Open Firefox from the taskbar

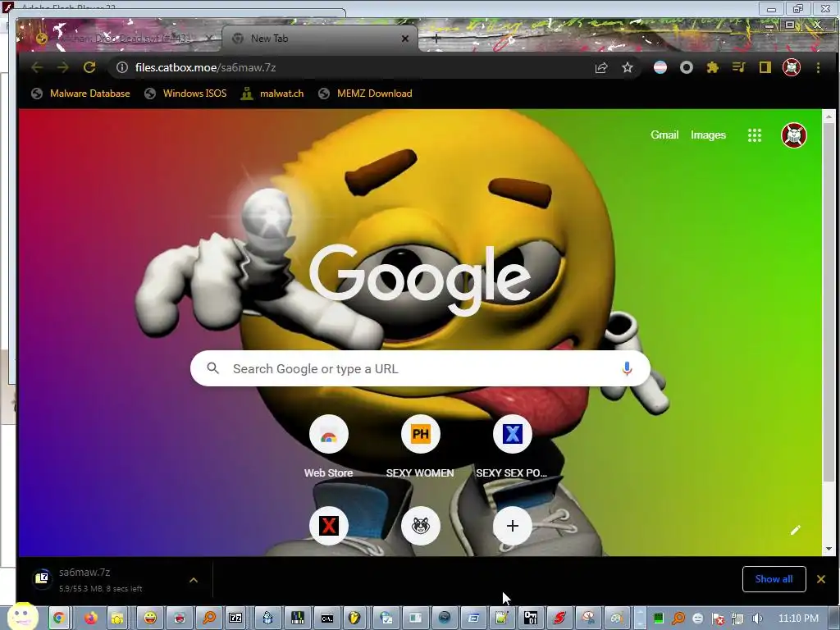point(90,619)
